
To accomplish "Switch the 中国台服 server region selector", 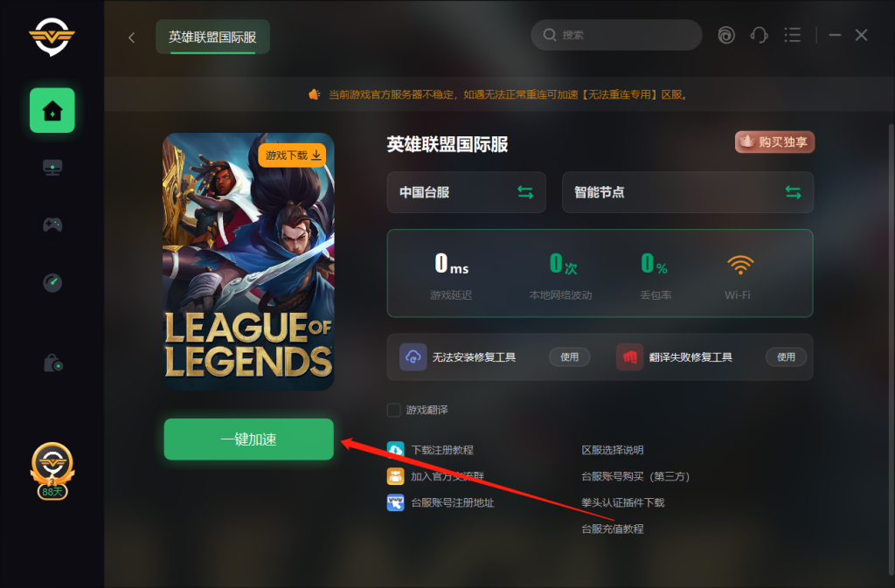I will [x=467, y=192].
